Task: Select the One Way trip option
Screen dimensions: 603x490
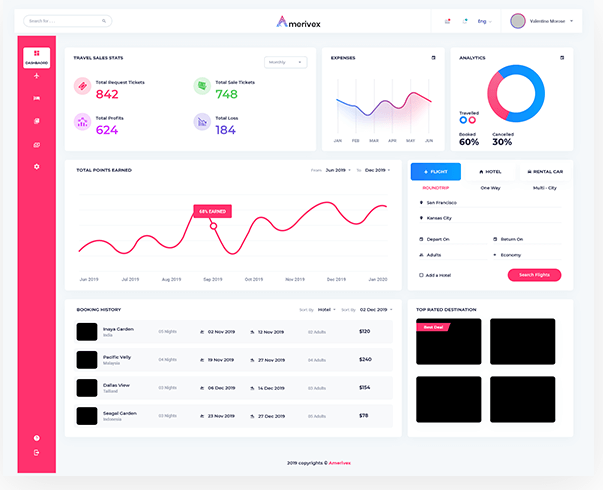Action: point(490,188)
